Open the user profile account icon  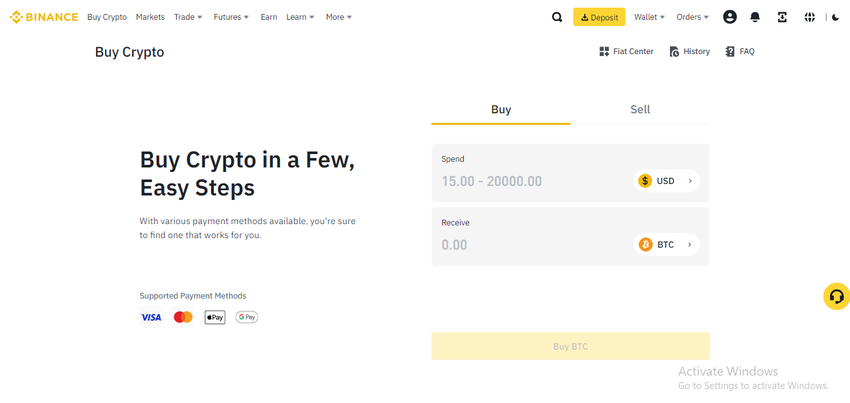pyautogui.click(x=730, y=17)
